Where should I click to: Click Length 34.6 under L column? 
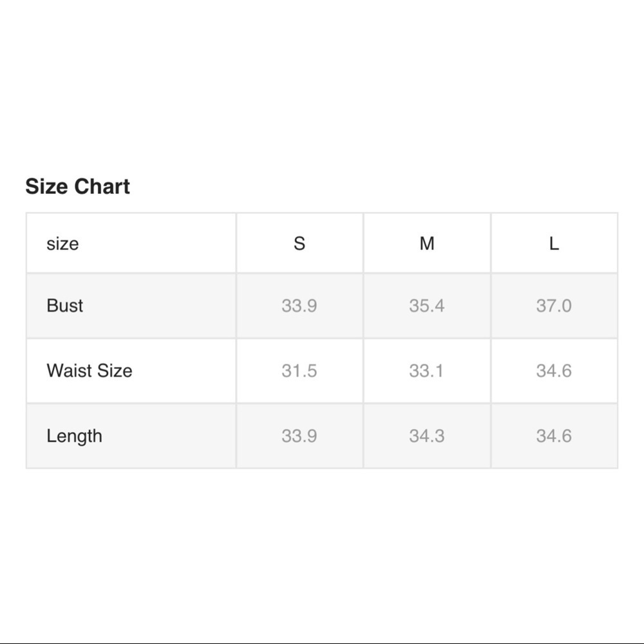point(554,436)
